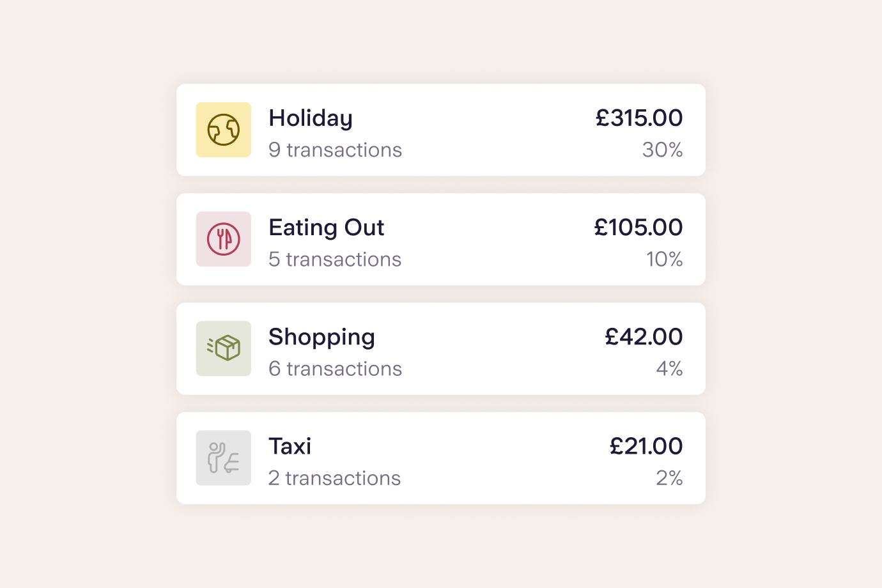This screenshot has width=882, height=588.
Task: Click the Holiday globe icon
Action: (x=223, y=130)
